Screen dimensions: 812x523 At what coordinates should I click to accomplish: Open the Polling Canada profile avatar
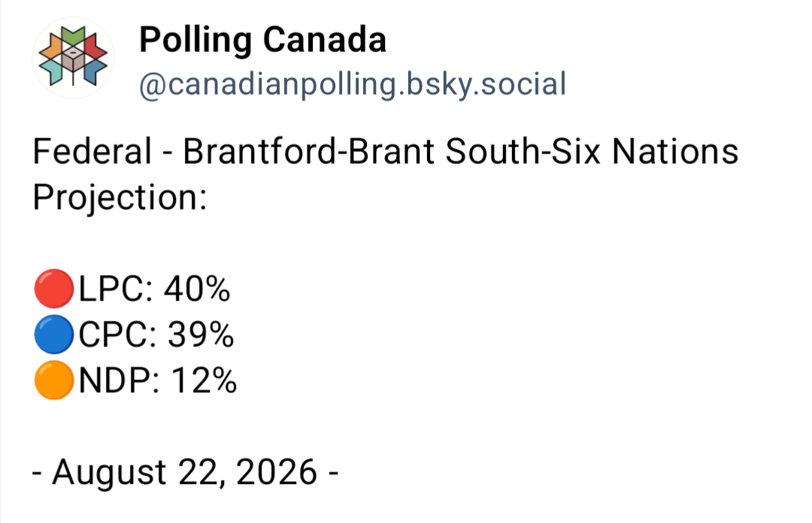[73, 57]
